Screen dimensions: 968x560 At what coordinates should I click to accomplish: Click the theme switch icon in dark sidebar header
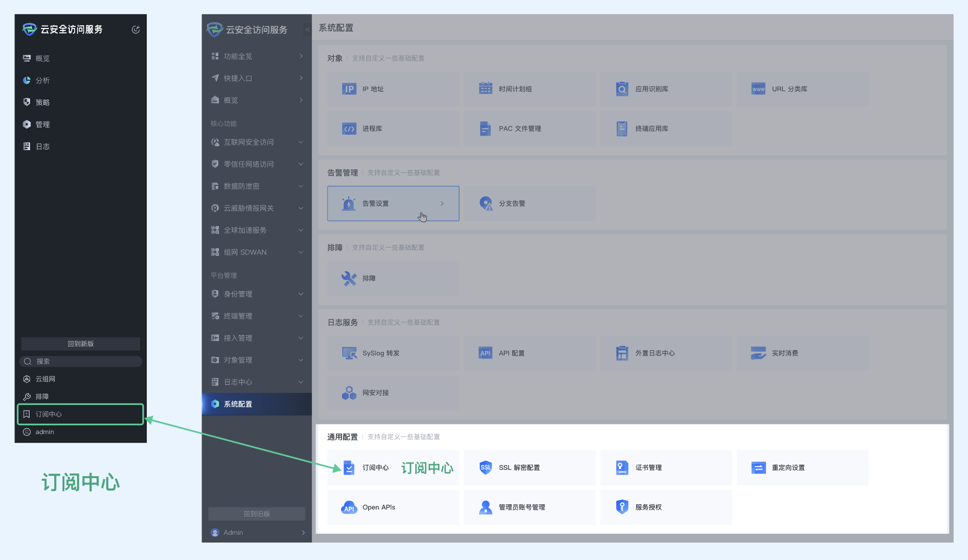click(136, 30)
